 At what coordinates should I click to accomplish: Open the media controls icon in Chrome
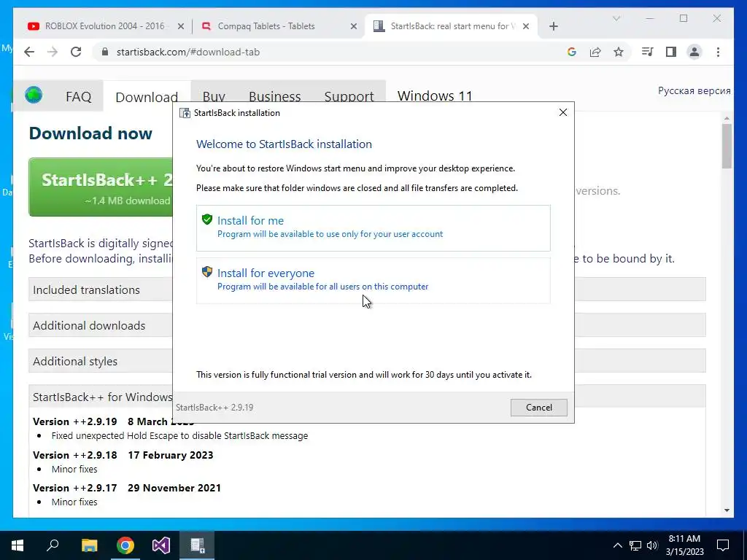[648, 52]
